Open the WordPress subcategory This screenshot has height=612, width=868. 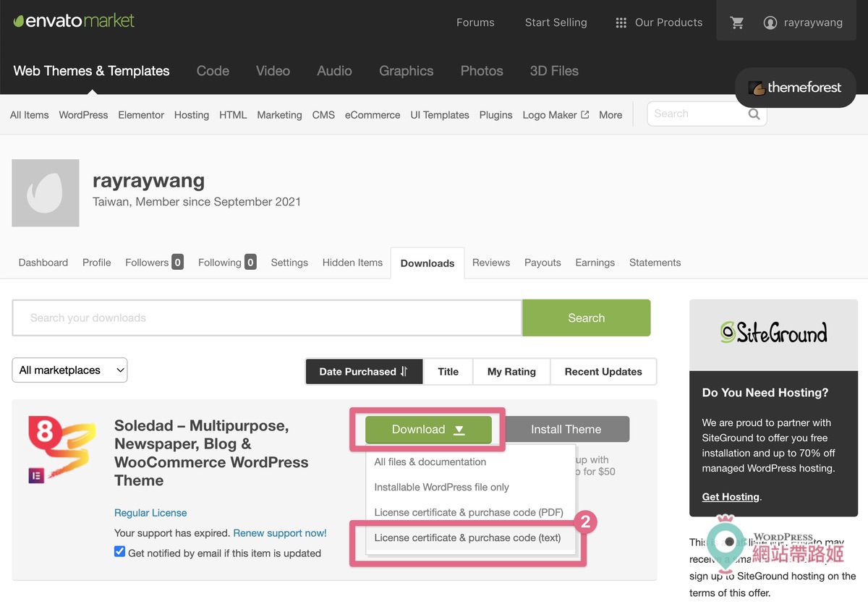click(83, 115)
